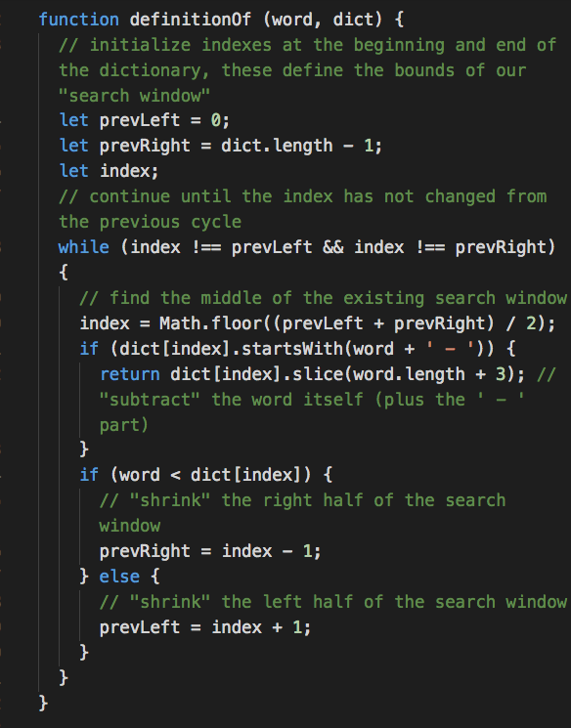This screenshot has height=728, width=571.
Task: Place cursor on the definitionOf function name
Action: click(190, 20)
